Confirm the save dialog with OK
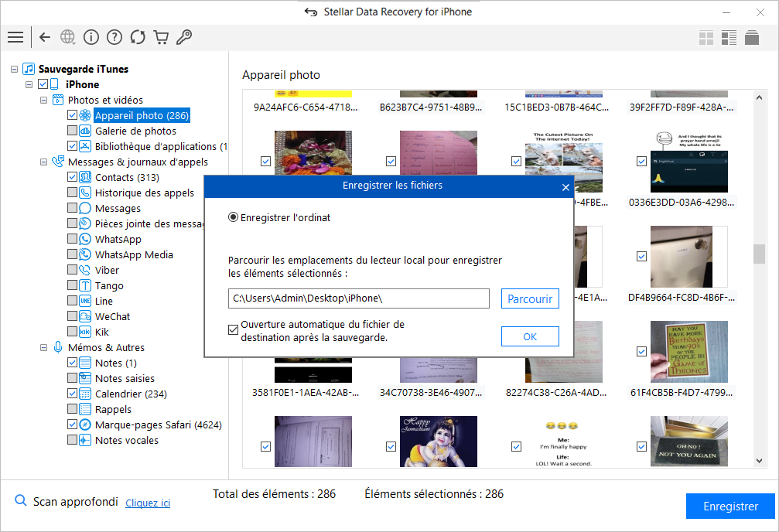 530,336
